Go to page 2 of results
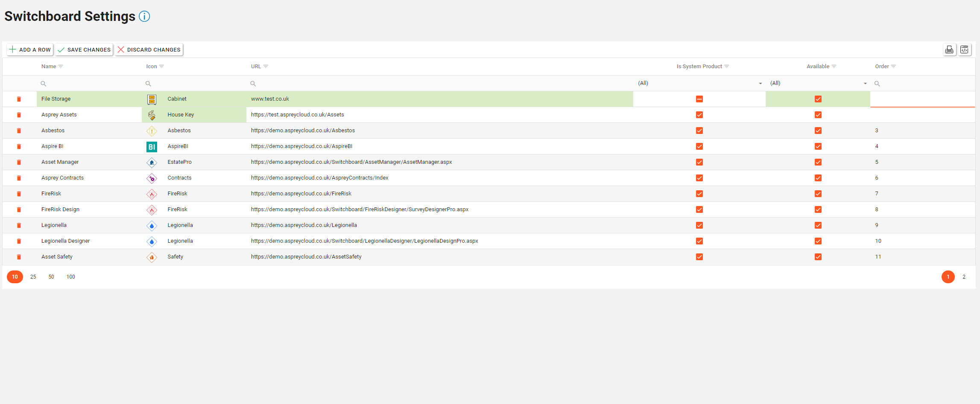 click(964, 277)
